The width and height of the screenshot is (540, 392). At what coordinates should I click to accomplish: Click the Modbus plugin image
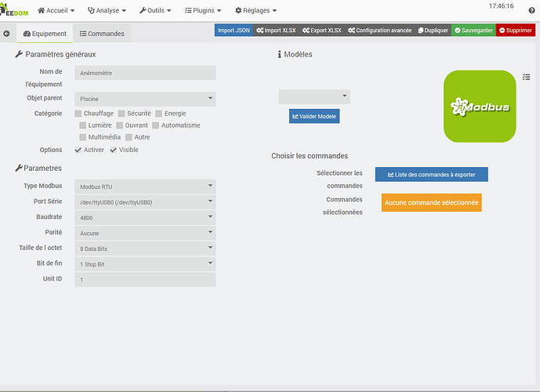(480, 107)
